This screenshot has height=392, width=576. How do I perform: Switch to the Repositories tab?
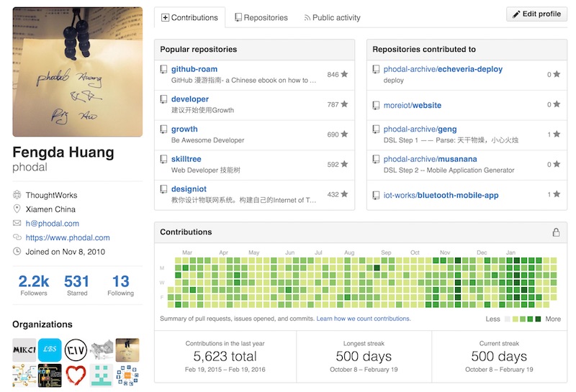pyautogui.click(x=261, y=17)
